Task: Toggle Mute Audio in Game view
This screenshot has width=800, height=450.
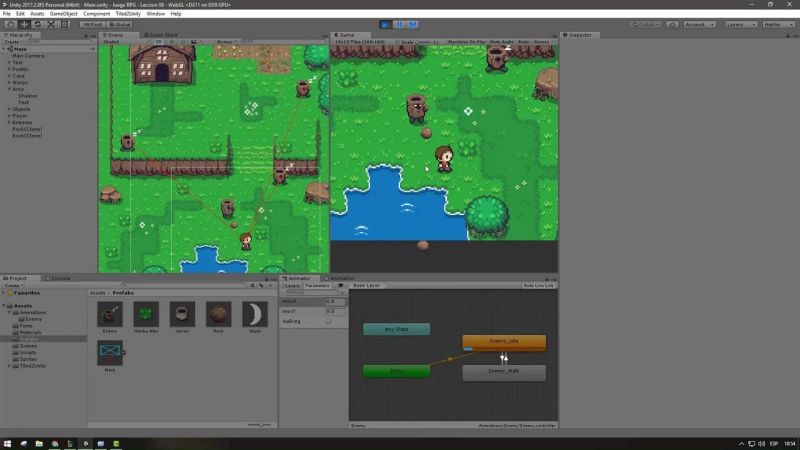Action: pyautogui.click(x=502, y=42)
